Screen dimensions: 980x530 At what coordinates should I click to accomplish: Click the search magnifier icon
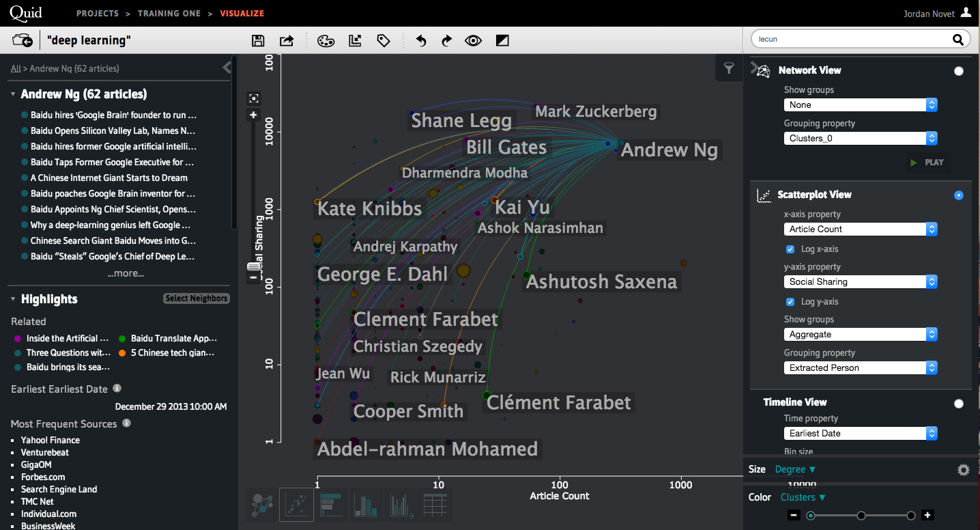(x=958, y=40)
